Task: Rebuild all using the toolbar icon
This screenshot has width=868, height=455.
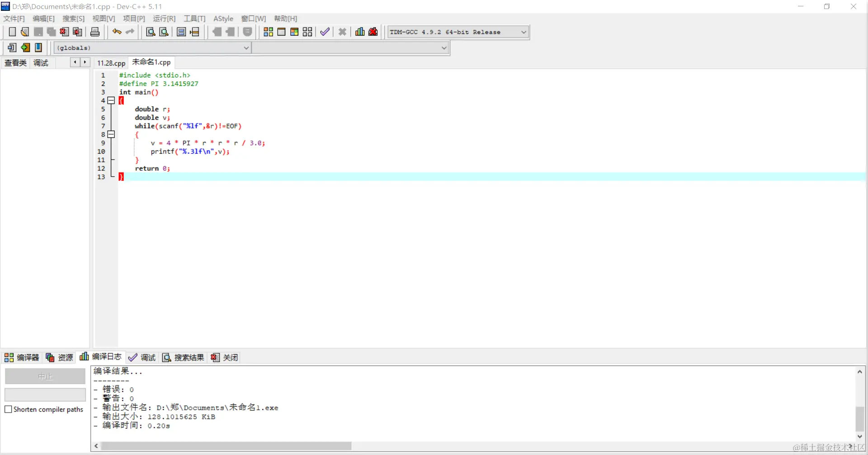Action: (307, 32)
